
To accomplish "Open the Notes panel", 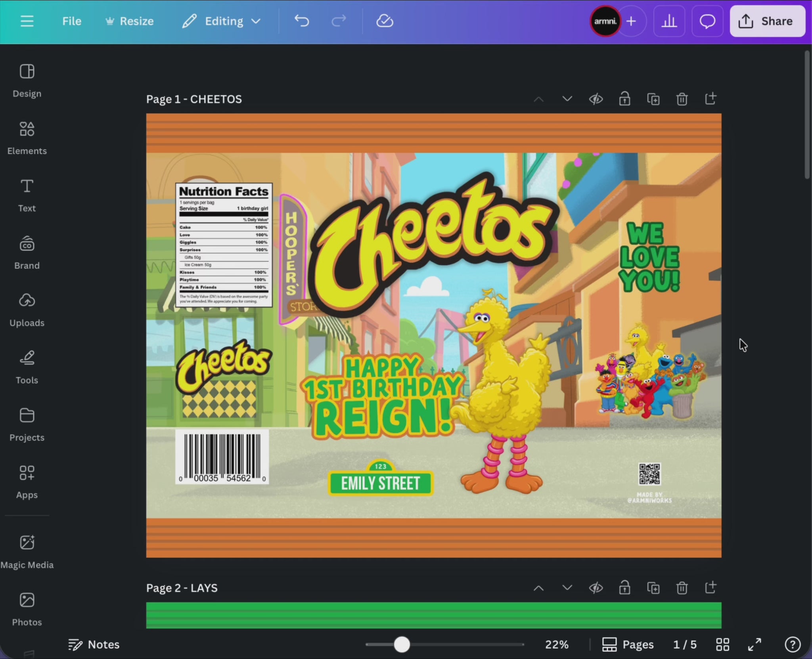I will coord(94,645).
